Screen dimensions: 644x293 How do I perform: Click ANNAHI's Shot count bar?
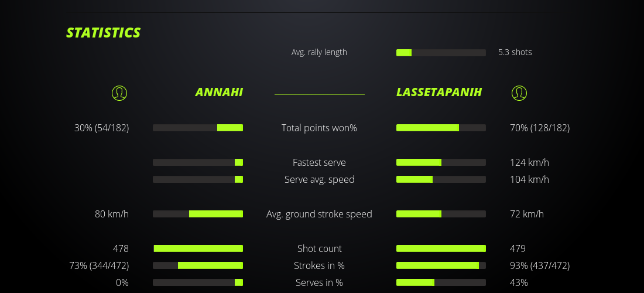(198, 248)
